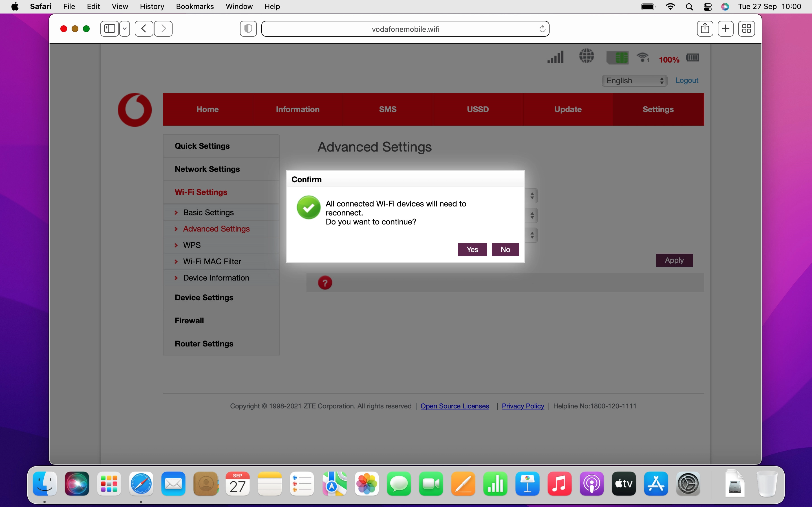The height and width of the screenshot is (507, 812).
Task: Click the Vodafone logo
Action: click(x=135, y=110)
